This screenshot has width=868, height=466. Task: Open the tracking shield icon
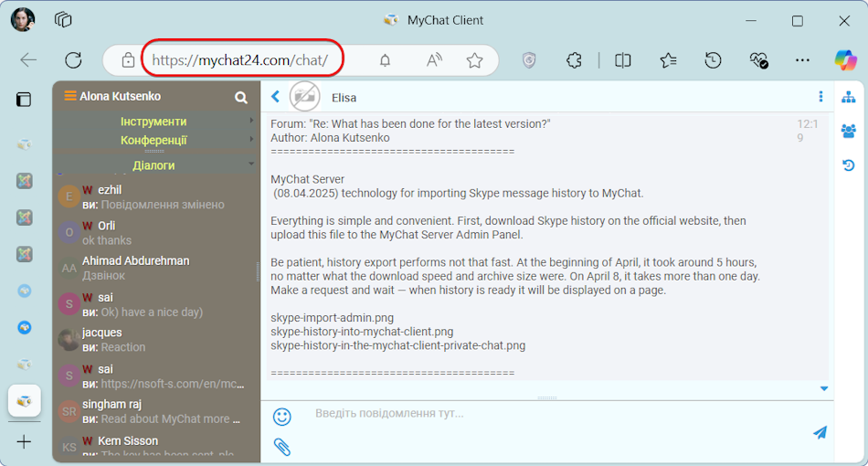(x=529, y=59)
